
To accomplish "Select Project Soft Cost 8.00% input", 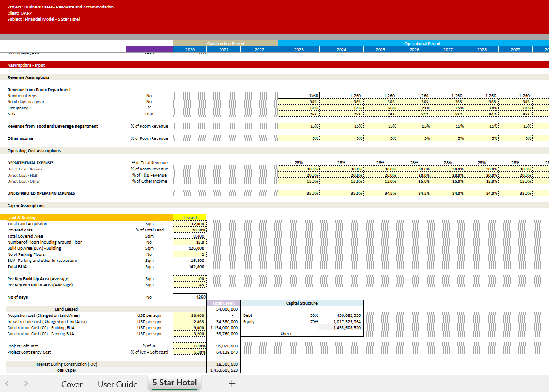I will pos(190,346).
